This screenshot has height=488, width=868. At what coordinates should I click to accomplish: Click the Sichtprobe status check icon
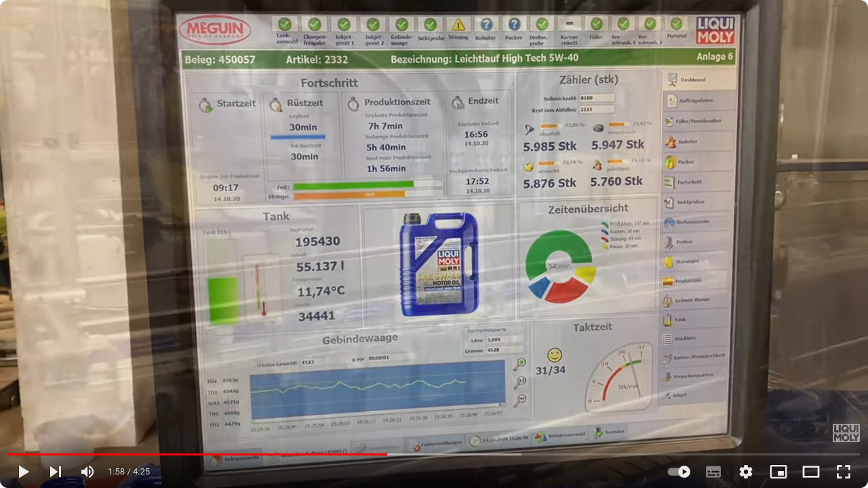tap(431, 24)
